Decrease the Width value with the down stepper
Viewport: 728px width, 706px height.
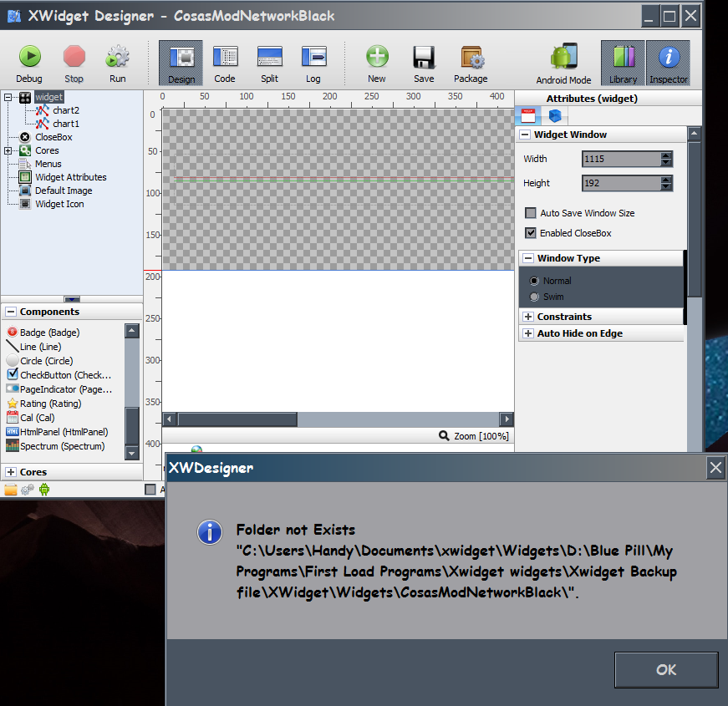666,162
